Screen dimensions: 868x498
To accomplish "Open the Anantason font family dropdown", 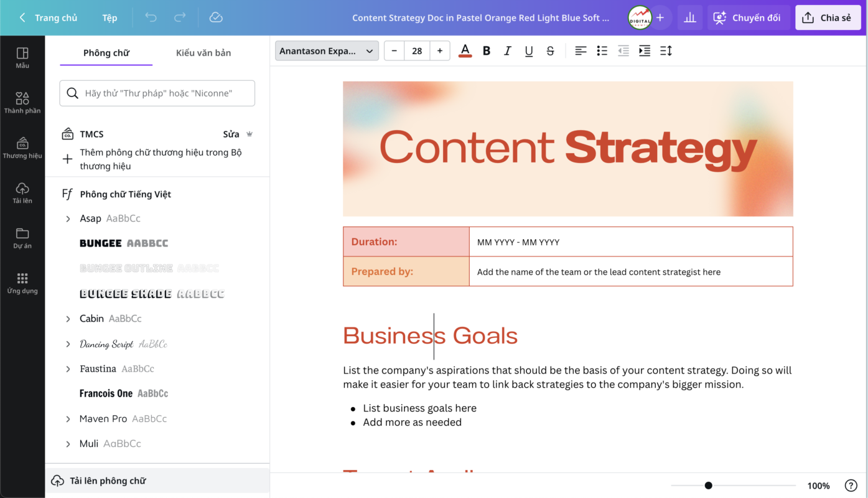I will coord(327,51).
